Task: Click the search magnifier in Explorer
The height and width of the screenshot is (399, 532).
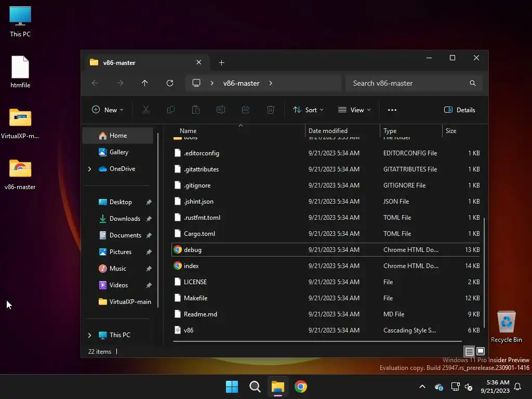Action: pos(473,83)
